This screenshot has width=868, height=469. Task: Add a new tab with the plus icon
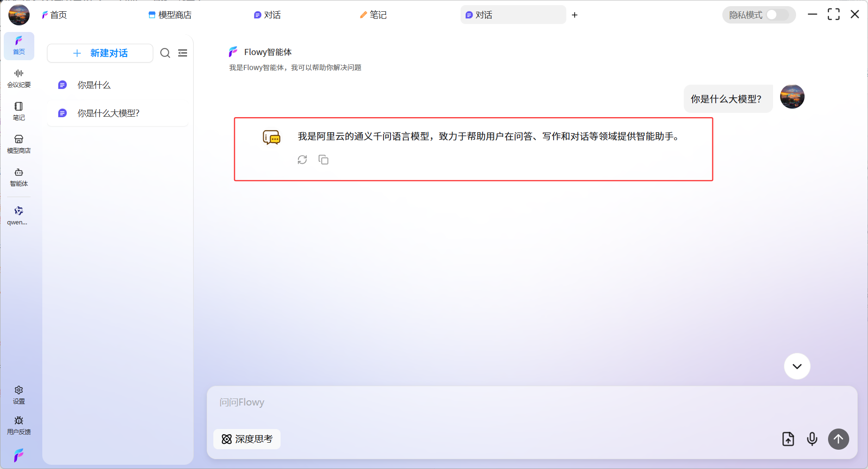click(574, 15)
